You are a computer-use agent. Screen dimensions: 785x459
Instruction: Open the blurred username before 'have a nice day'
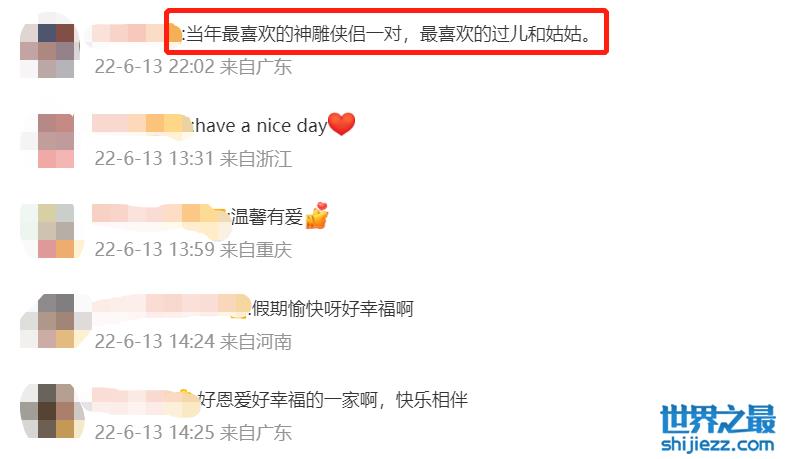coord(142,124)
